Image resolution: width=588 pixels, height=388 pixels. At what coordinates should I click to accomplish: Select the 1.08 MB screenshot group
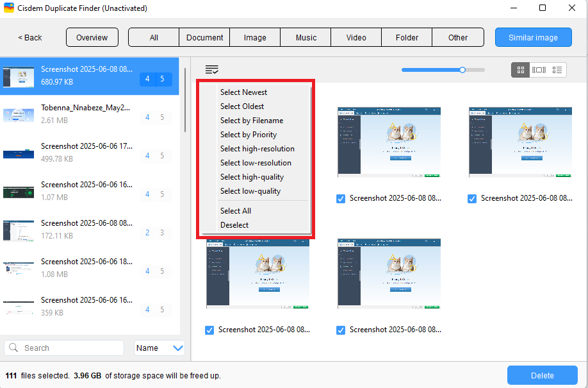point(90,268)
